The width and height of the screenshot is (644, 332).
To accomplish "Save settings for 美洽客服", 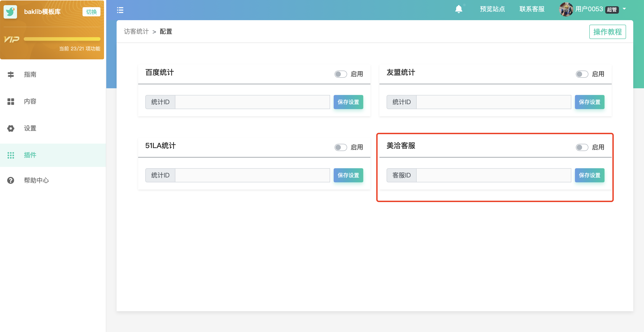I will click(590, 175).
